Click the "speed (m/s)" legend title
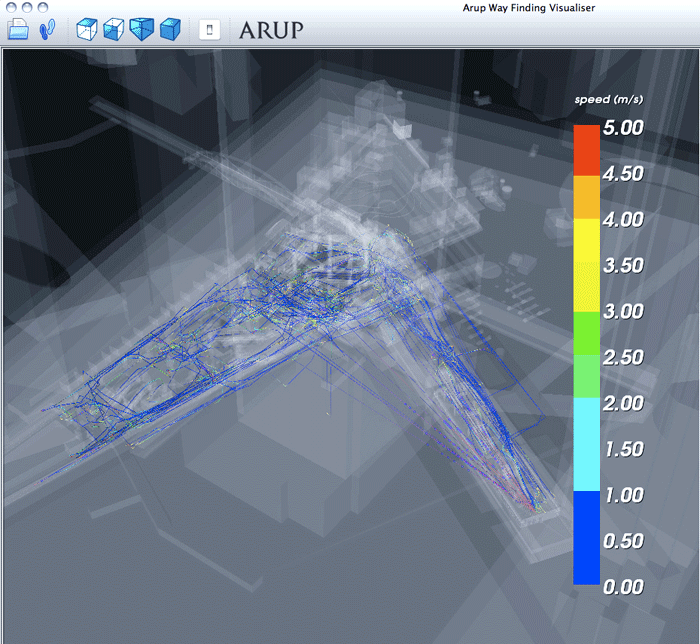The width and height of the screenshot is (700, 644). [x=607, y=101]
